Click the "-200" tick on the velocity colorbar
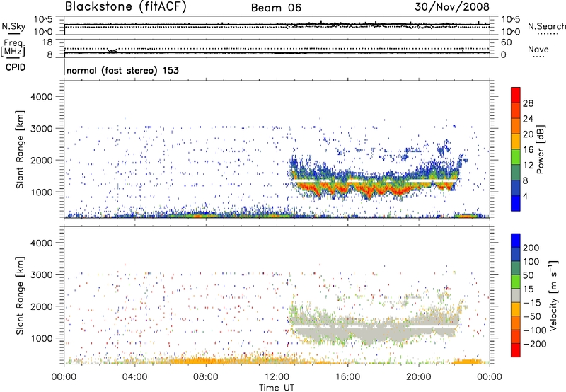The width and height of the screenshot is (566, 392). [535, 344]
